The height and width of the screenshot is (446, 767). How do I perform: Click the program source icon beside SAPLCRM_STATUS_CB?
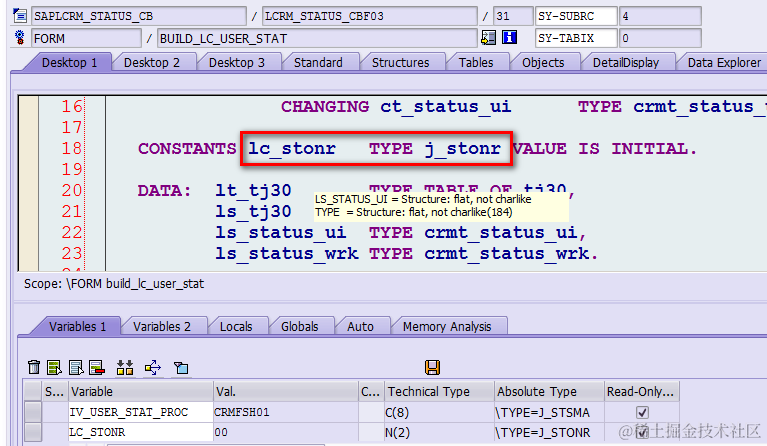click(20, 16)
